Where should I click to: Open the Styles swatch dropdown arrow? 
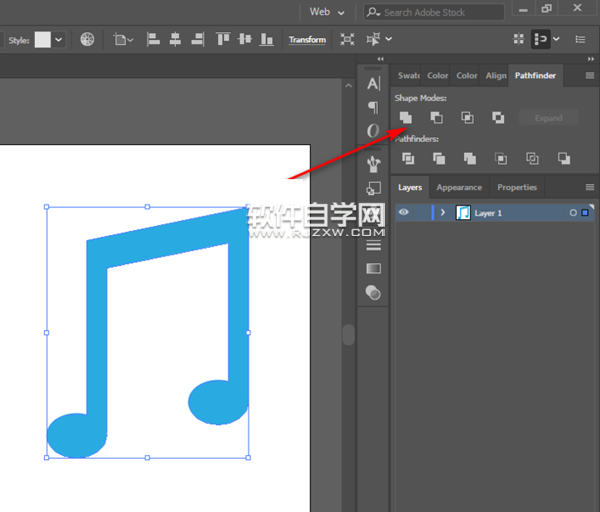(x=59, y=40)
